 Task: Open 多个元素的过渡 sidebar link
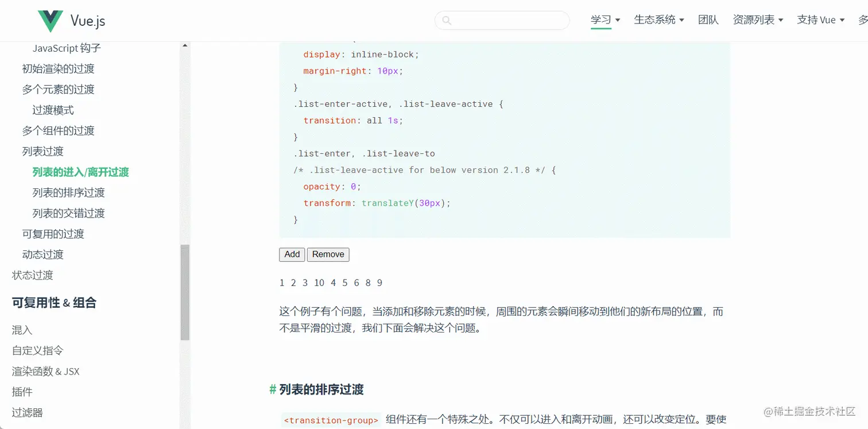tap(58, 90)
